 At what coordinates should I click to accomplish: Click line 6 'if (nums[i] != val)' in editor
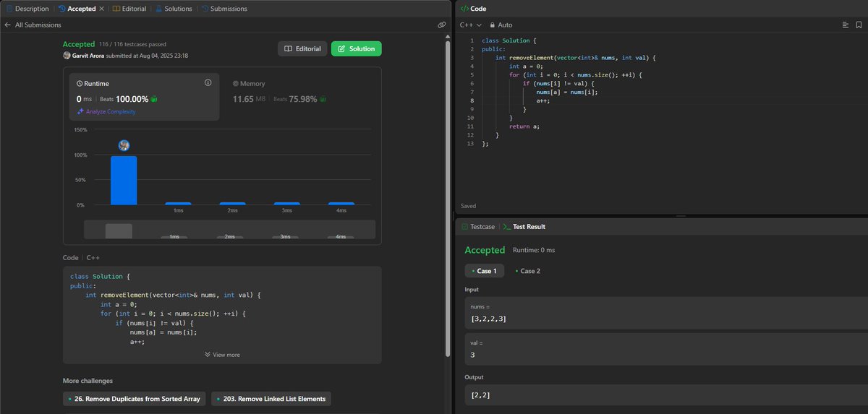[x=559, y=83]
